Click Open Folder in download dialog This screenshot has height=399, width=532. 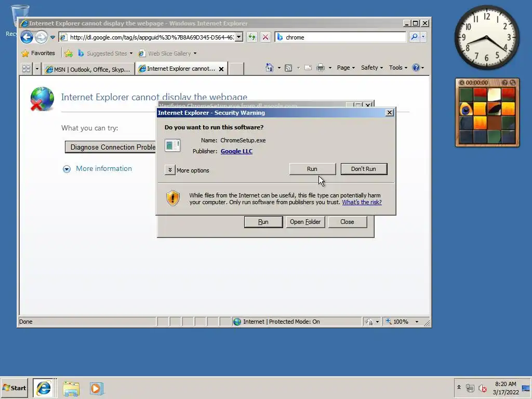305,222
